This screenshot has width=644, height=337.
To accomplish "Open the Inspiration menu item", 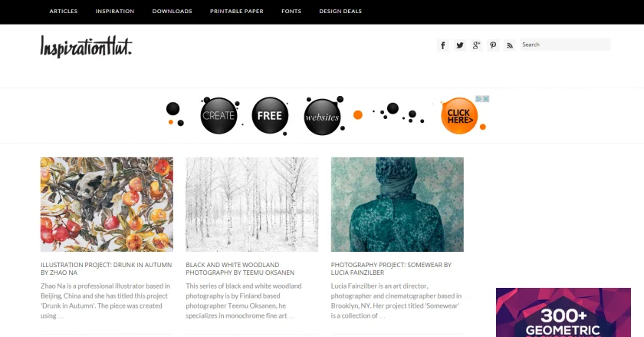I will (115, 11).
